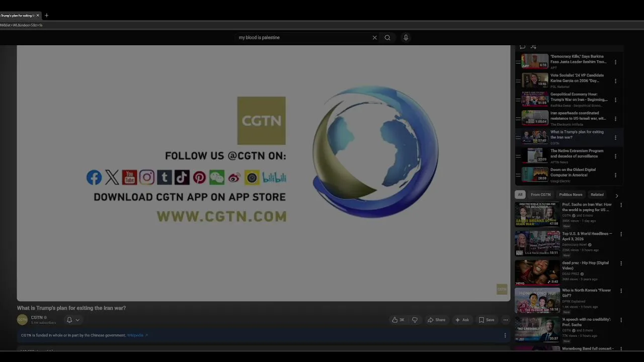Open options for 'dead prez - Hip Hop' video
This screenshot has width=644, height=362.
pyautogui.click(x=621, y=263)
